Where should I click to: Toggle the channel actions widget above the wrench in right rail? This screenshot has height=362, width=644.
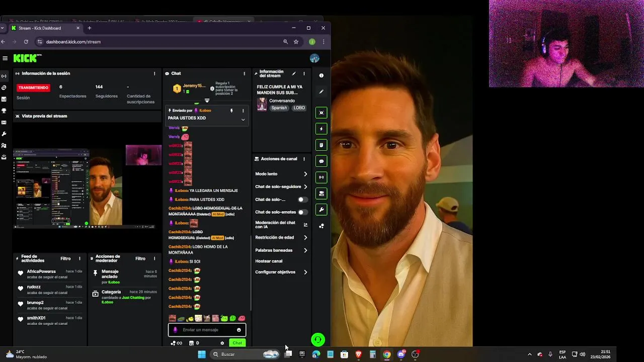click(x=321, y=193)
